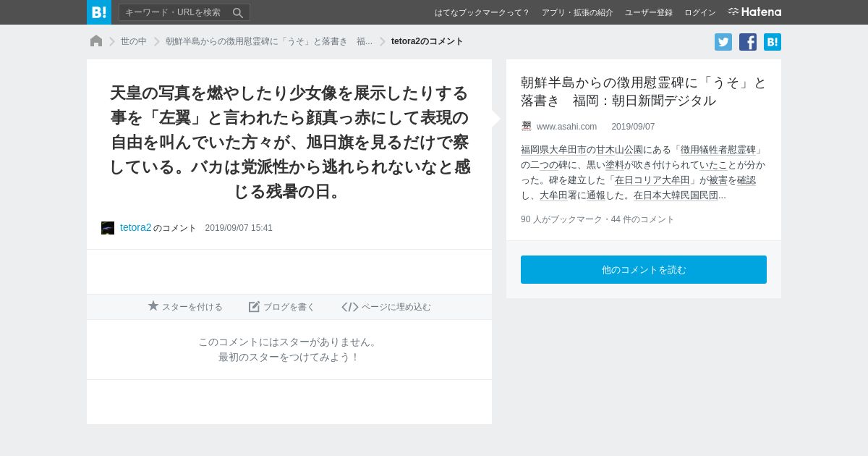Click ブログを書く text
The image size is (868, 456).
(x=289, y=307)
